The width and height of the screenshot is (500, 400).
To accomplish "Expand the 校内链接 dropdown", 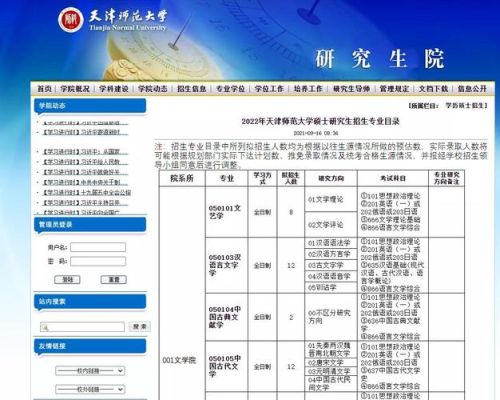I will click(90, 371).
